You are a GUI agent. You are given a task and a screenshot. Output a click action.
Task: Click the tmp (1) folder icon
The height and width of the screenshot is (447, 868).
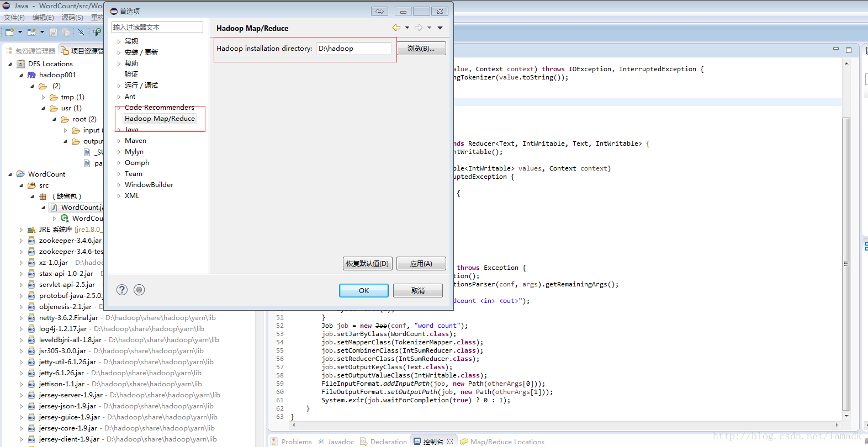[x=54, y=97]
